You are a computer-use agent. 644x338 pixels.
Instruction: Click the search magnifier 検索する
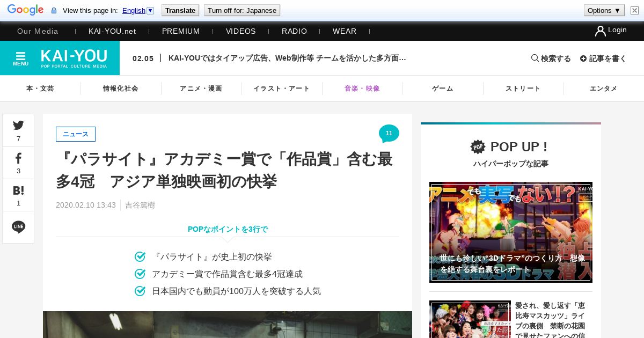(x=551, y=58)
